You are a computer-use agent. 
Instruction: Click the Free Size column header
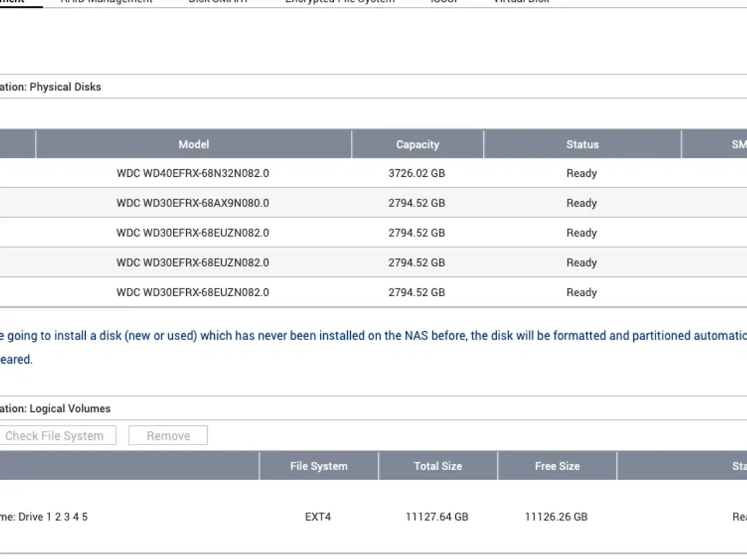[557, 466]
